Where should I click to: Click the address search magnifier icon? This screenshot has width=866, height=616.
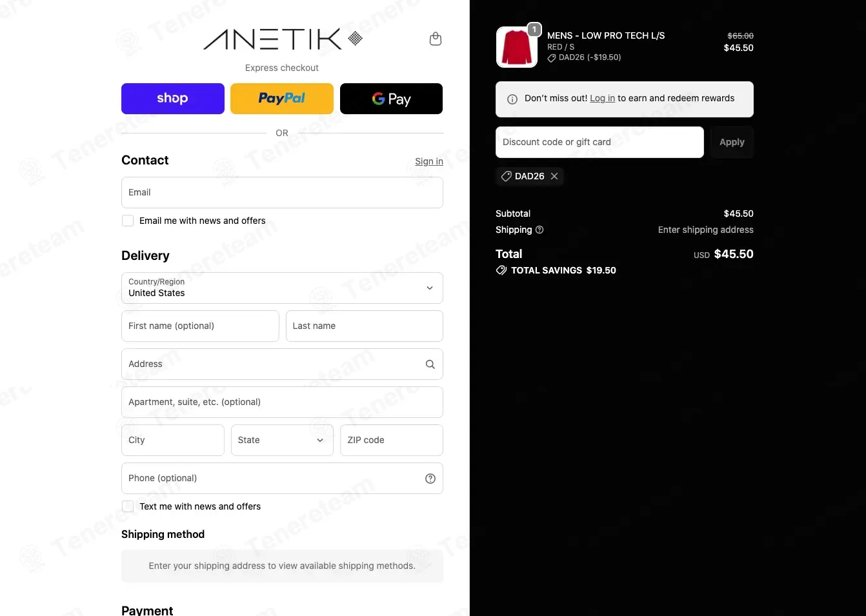[430, 364]
